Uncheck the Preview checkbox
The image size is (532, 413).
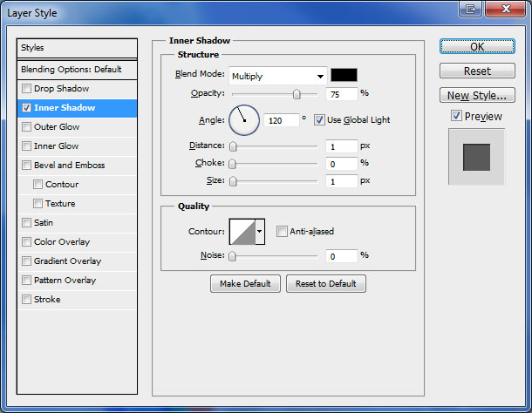pyautogui.click(x=456, y=116)
